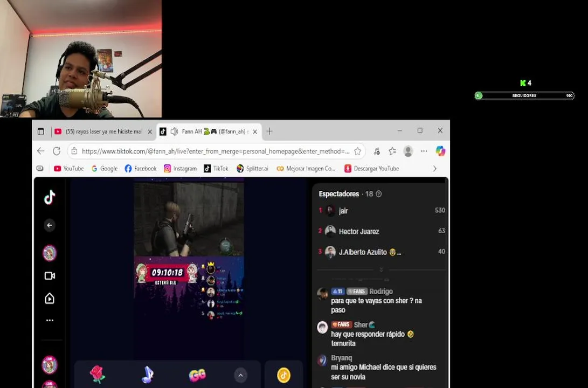
Task: Click Sher's chat avatar
Action: [x=322, y=327]
